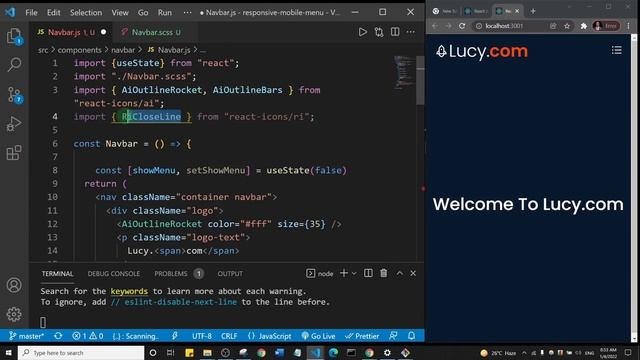Click the Windows taskbar search box
This screenshot has height=360, width=640.
81,353
